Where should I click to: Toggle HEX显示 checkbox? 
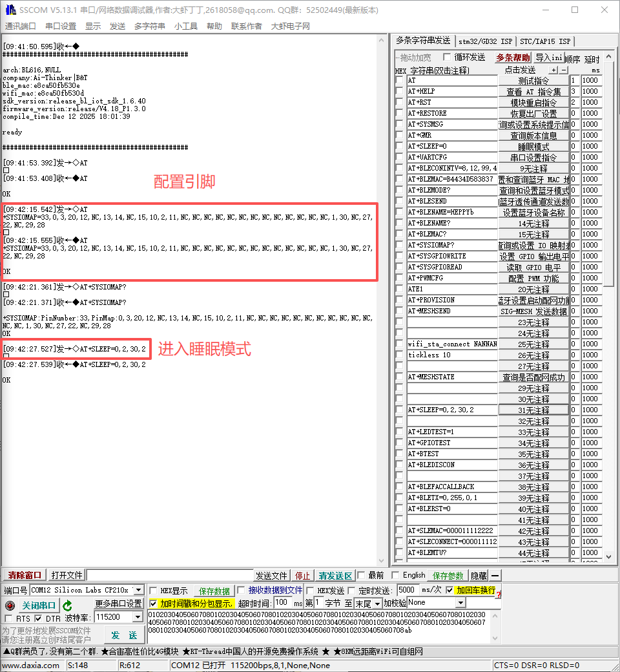[154, 591]
